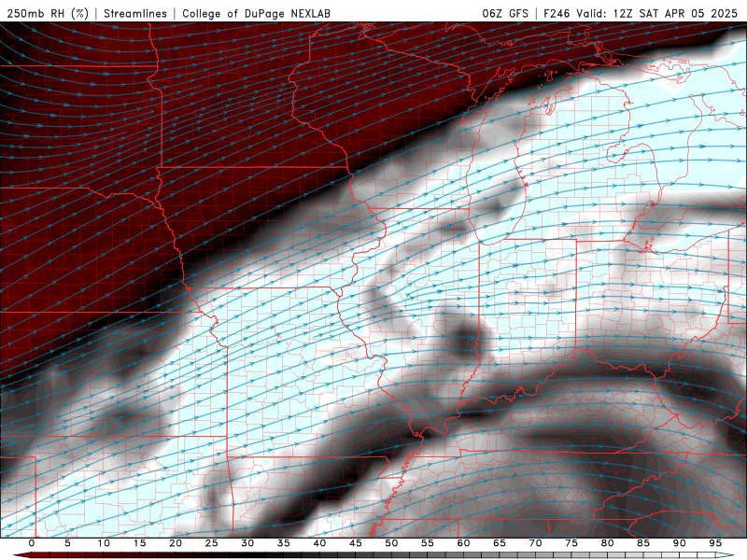Click the '40' color scale label
The width and height of the screenshot is (747, 560).
319,543
